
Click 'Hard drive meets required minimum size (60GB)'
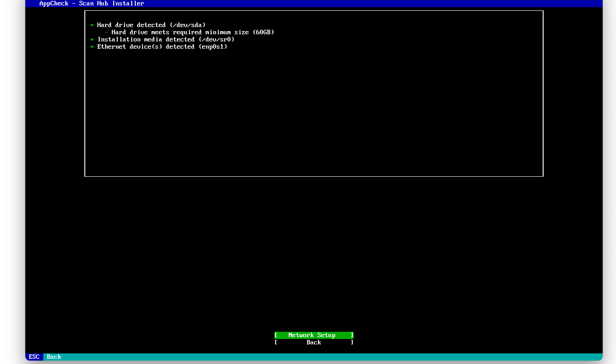(x=193, y=32)
